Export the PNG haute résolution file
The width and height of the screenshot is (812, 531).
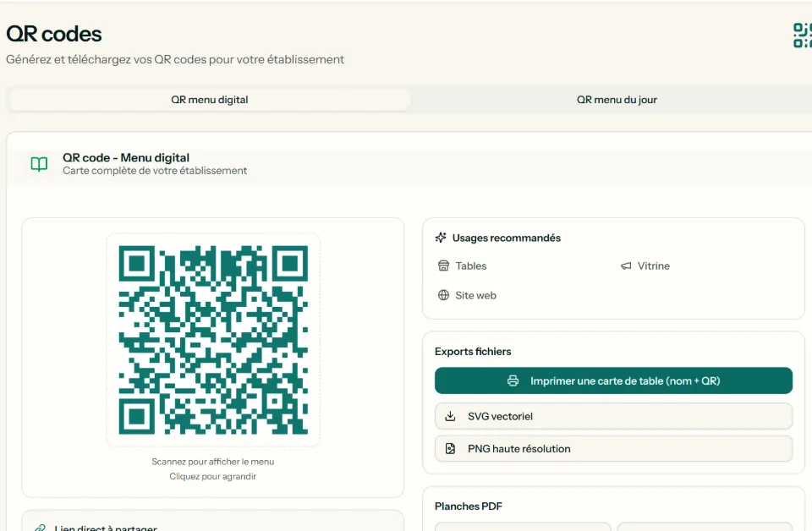[614, 449]
